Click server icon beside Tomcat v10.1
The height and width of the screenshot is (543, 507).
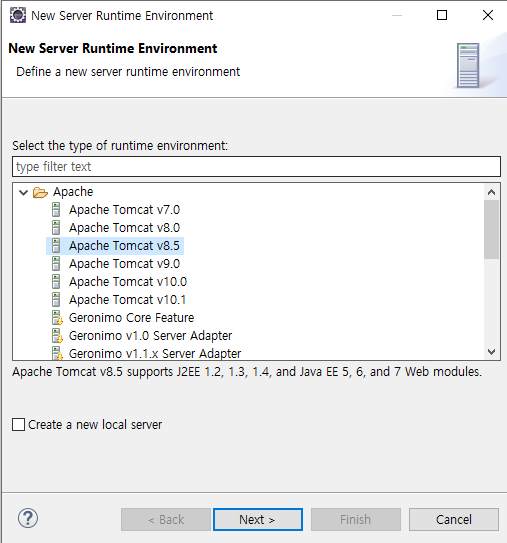tap(56, 300)
